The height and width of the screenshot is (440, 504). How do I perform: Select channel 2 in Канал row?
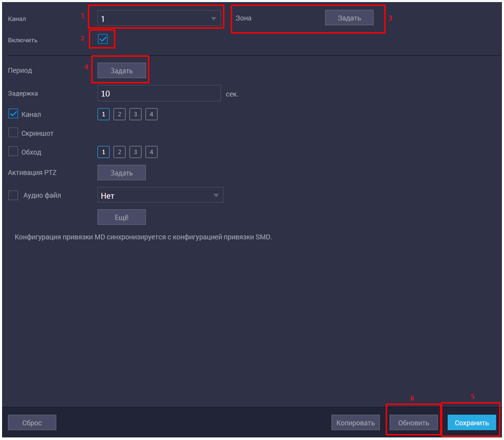(x=119, y=114)
